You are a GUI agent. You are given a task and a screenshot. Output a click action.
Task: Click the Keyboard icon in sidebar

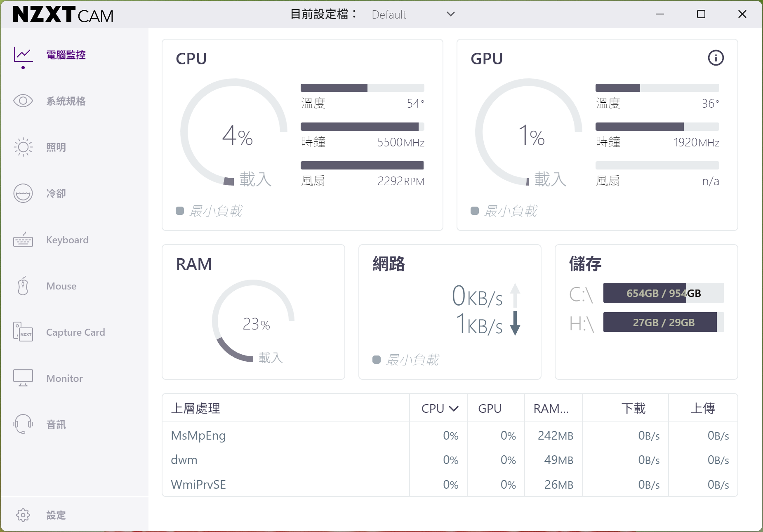[23, 240]
